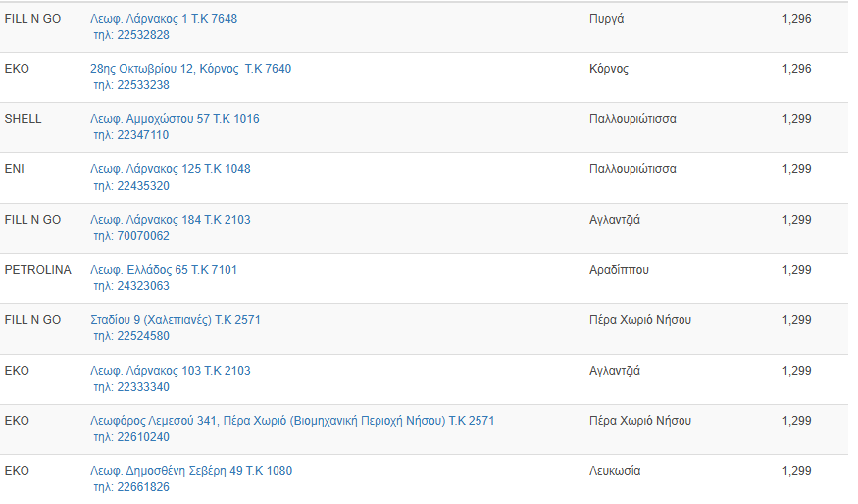Open Λεωφ. Λάρνακος 125 Τ.Κ 1048 link
This screenshot has height=504, width=858.
pos(171,169)
